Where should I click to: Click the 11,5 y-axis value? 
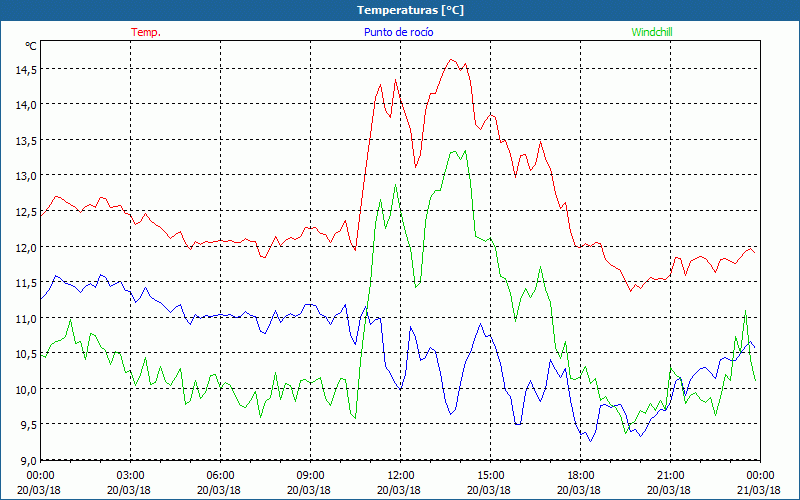[26, 283]
